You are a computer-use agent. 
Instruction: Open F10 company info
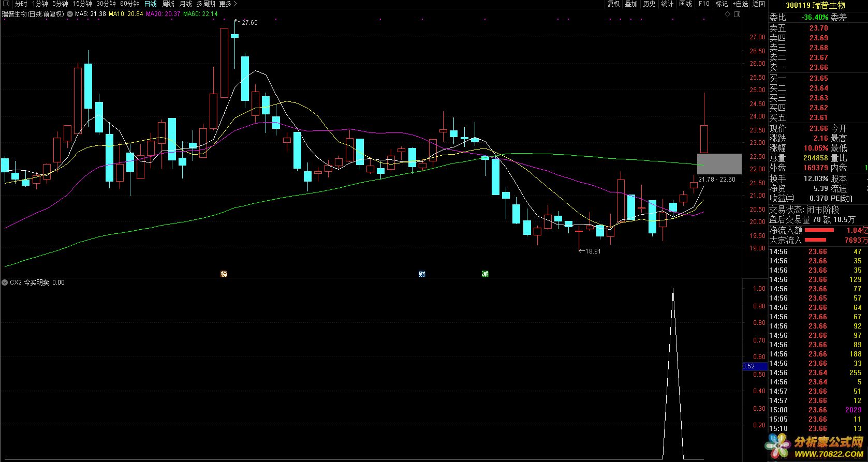click(704, 4)
